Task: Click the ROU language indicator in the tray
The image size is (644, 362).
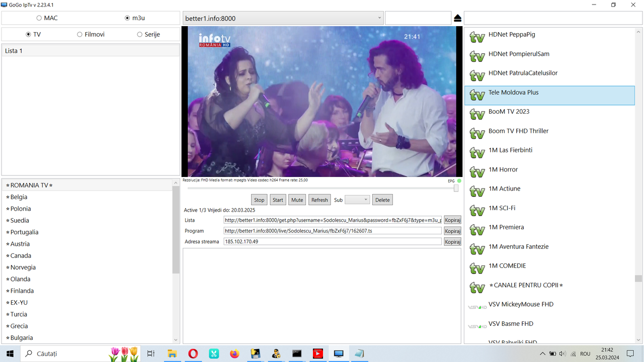Action: point(585,354)
